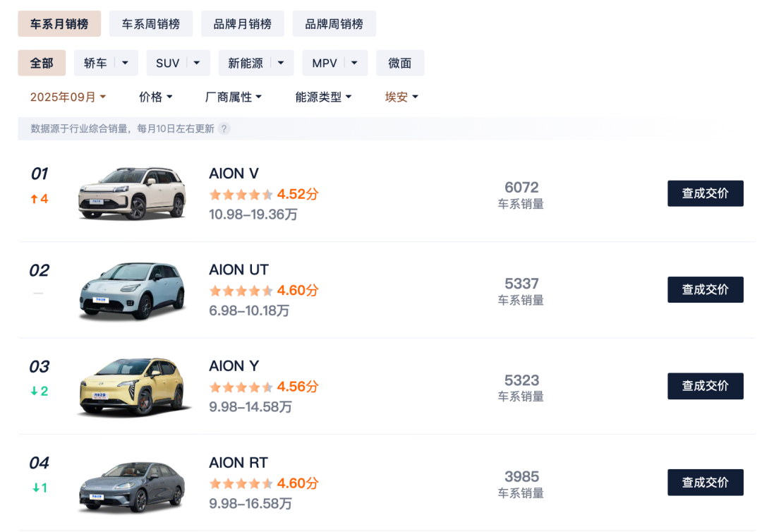Expand the SUV category arrow
The width and height of the screenshot is (762, 532).
coord(198,63)
